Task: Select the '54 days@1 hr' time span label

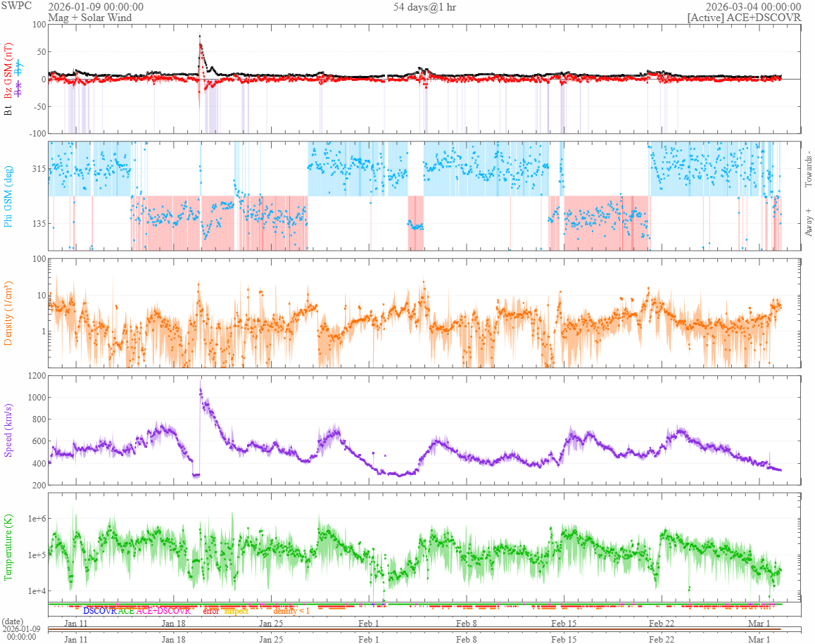Action: [x=424, y=7]
